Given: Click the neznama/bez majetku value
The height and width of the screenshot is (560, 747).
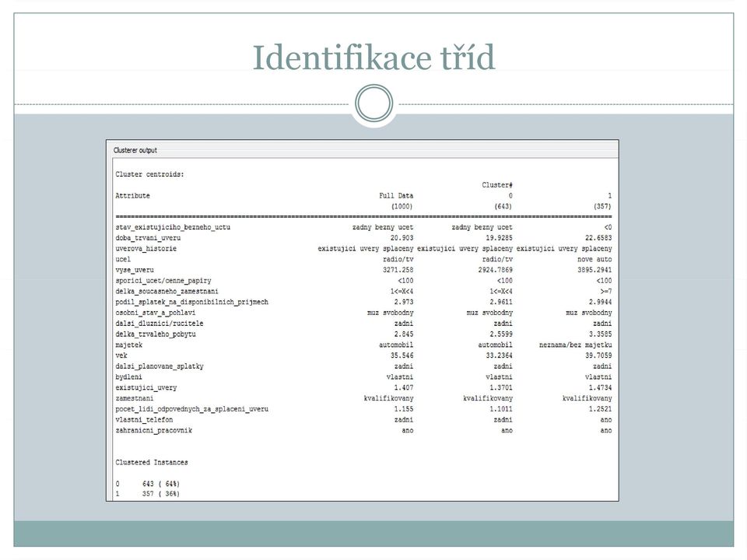Looking at the screenshot, I should [576, 345].
